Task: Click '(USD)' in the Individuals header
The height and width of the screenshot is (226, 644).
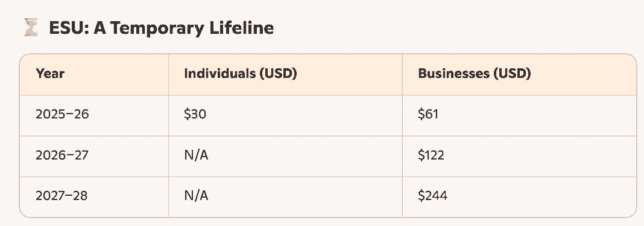Action: [x=277, y=74]
